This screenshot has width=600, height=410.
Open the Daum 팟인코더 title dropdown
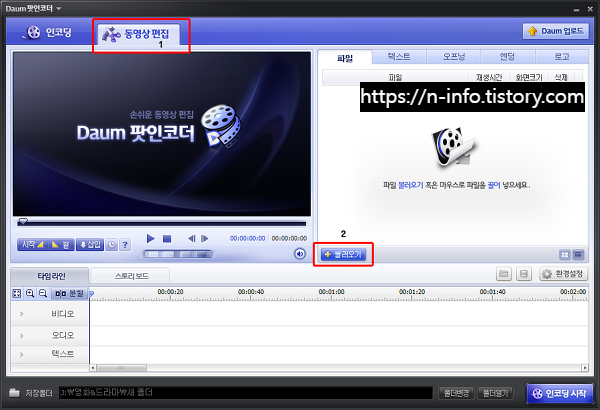59,8
